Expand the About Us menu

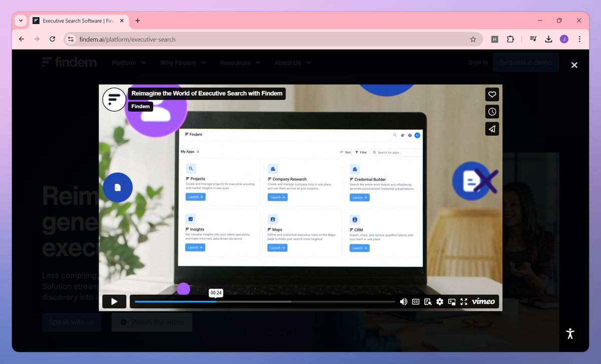tap(292, 63)
